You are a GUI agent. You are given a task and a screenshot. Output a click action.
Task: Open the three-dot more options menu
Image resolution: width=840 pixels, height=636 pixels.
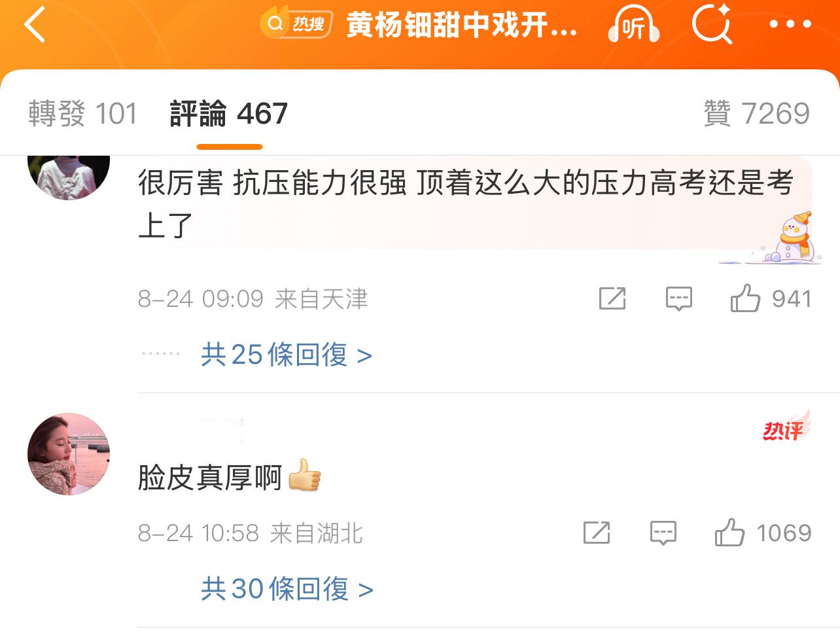(x=790, y=25)
